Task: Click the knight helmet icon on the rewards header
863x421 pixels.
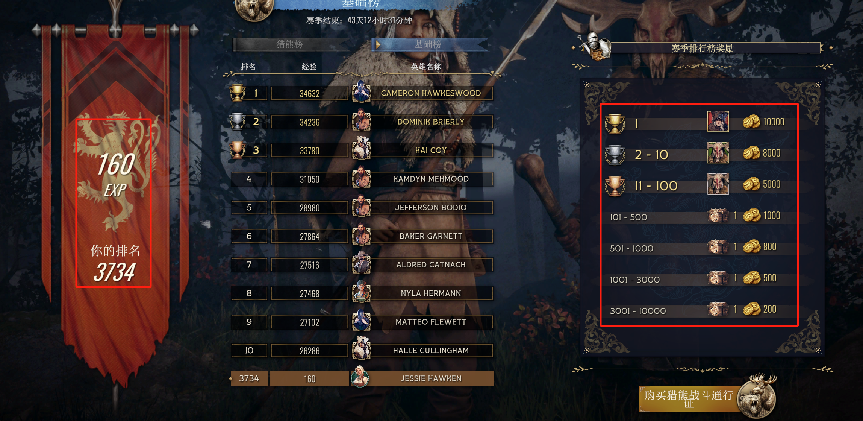Action: 593,47
